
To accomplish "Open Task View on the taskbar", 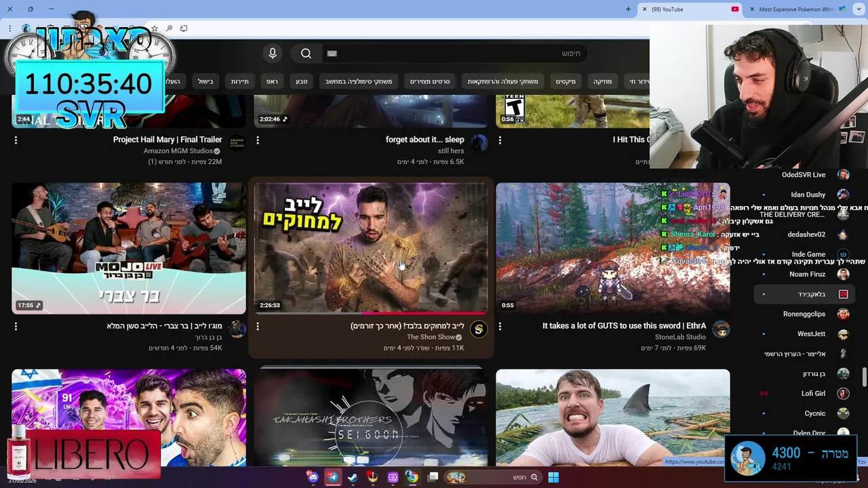I will [x=433, y=477].
